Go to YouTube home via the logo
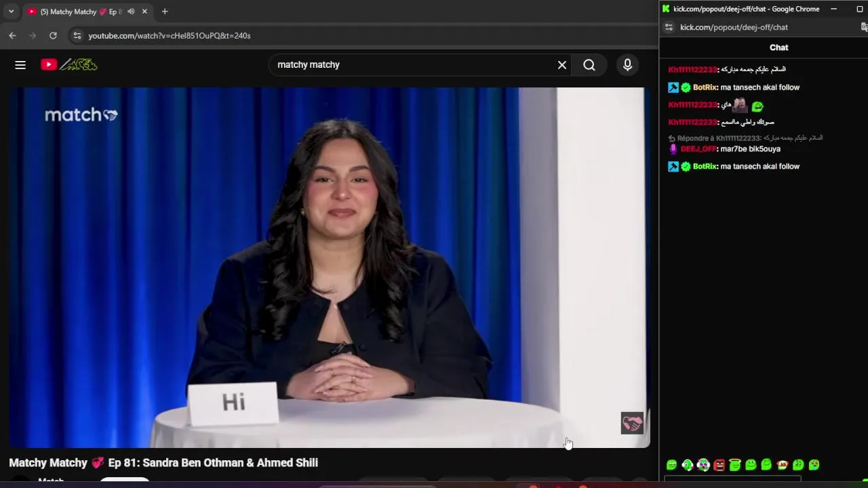 pyautogui.click(x=68, y=64)
